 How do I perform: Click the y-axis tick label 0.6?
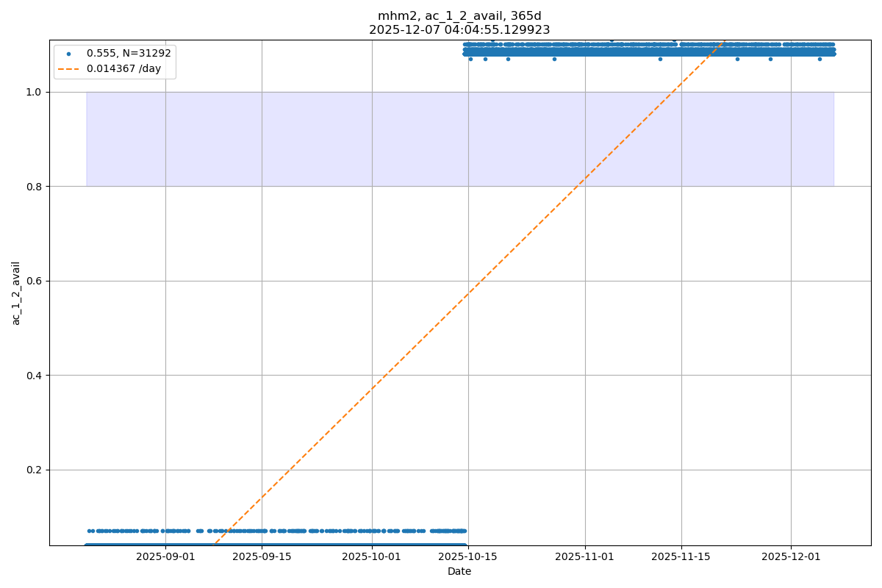click(35, 281)
